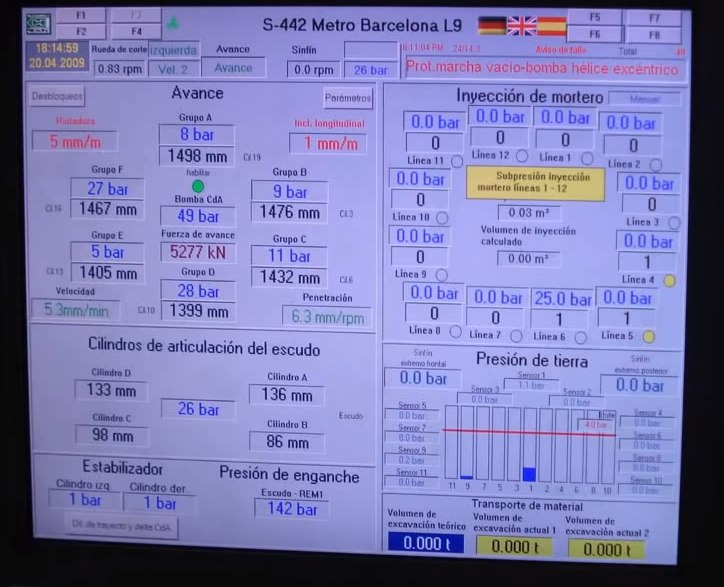The height and width of the screenshot is (587, 724).
Task: Click the 0.03 m³ injection volume value
Action: (528, 213)
